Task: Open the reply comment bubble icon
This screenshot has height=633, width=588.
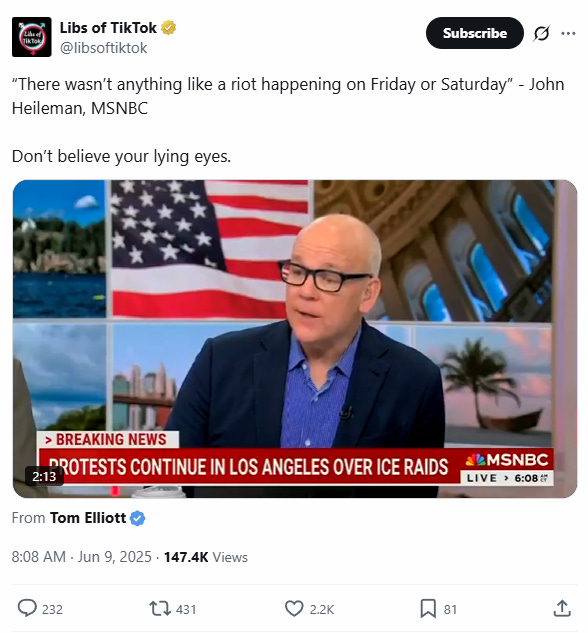Action: (x=27, y=608)
